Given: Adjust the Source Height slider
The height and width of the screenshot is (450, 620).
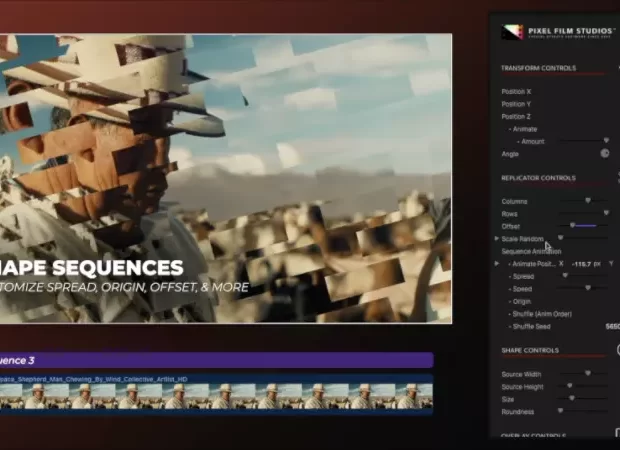Looking at the screenshot, I should pos(569,386).
